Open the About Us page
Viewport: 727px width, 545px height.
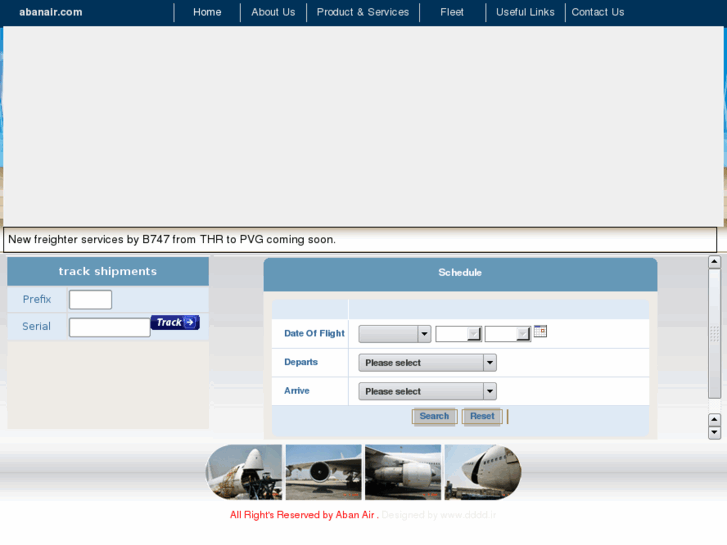point(273,12)
